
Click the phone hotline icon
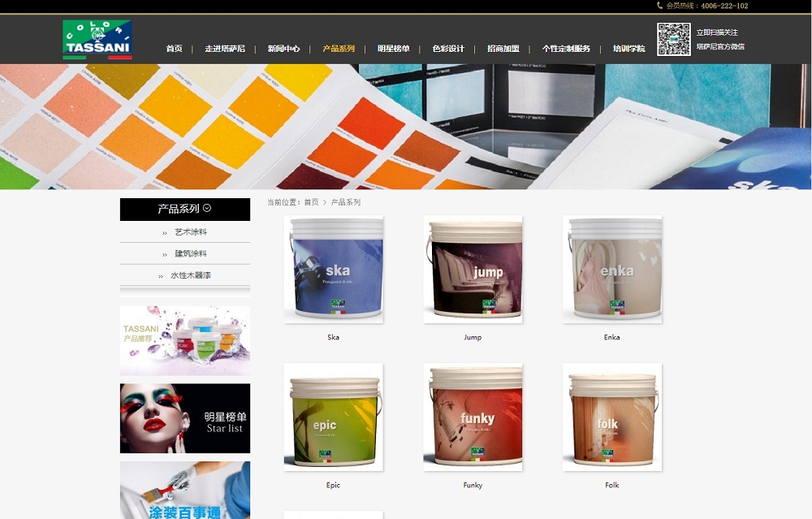coord(660,6)
